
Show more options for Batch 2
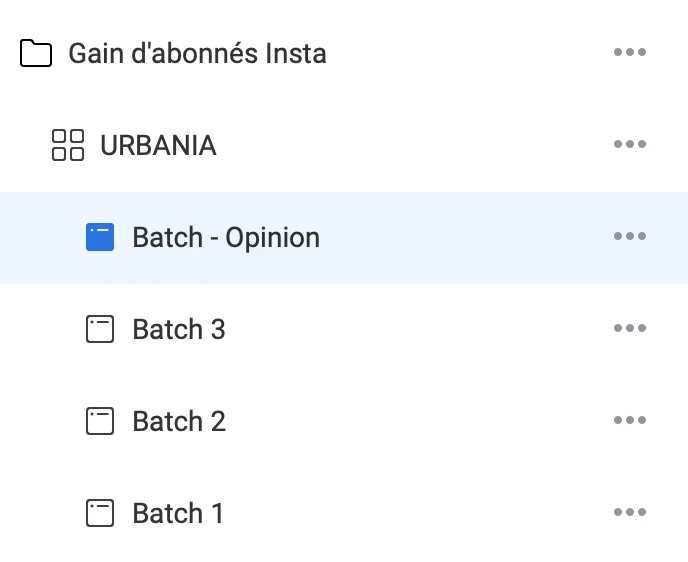(629, 421)
